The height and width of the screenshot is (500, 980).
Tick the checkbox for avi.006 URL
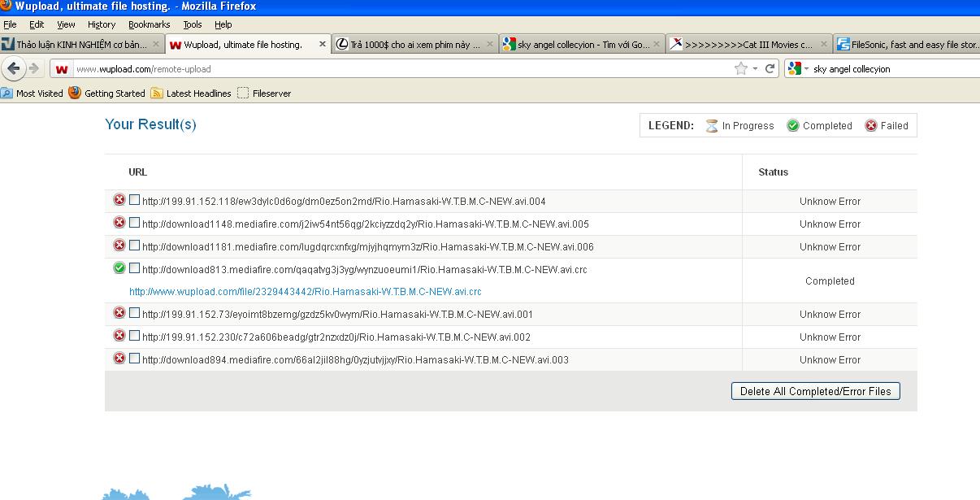[134, 245]
